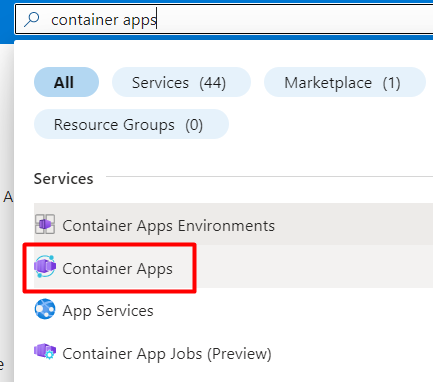
Task: Select the All filter pill
Action: [x=66, y=82]
